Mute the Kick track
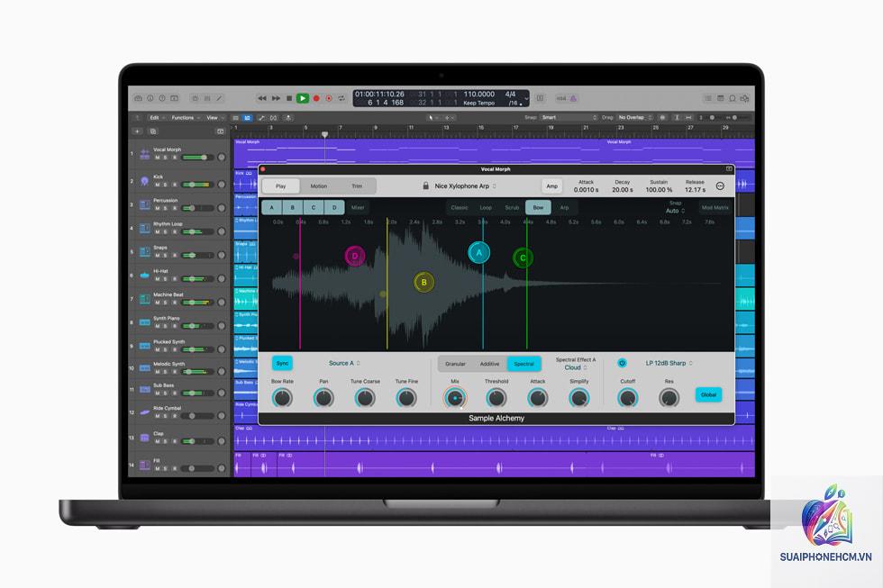Screen dimensions: 883x588 157,185
